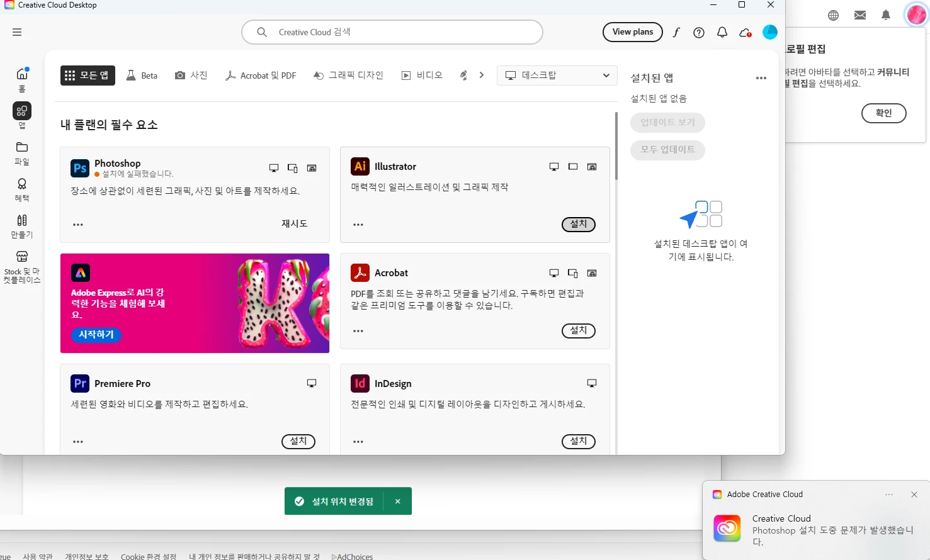This screenshot has width=930, height=560.
Task: Open the Apps section in sidebar
Action: [x=22, y=116]
